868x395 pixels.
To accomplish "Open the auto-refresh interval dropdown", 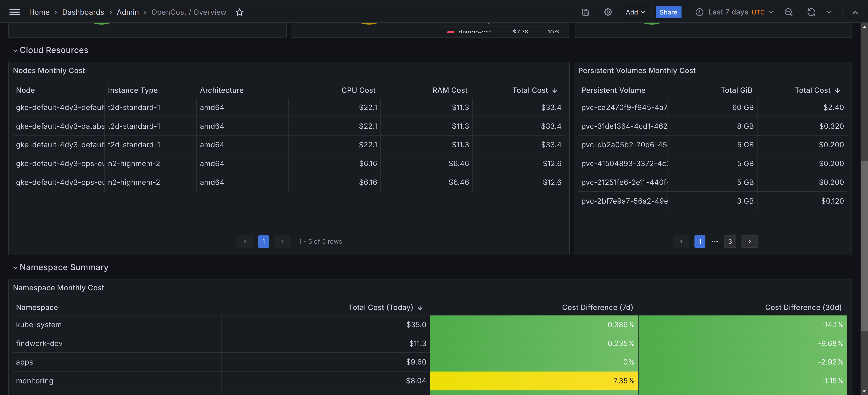I will (x=829, y=12).
